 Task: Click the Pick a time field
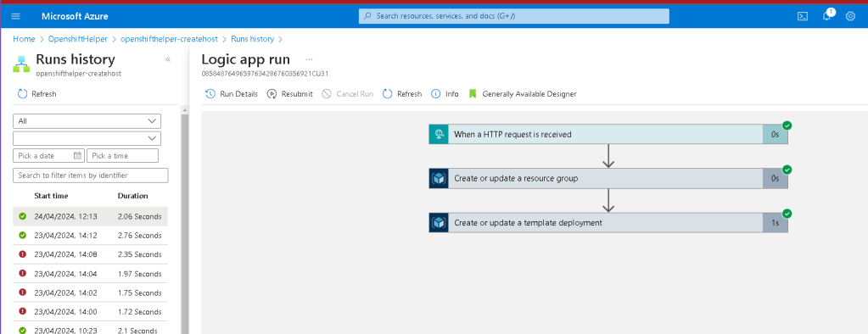pyautogui.click(x=123, y=156)
